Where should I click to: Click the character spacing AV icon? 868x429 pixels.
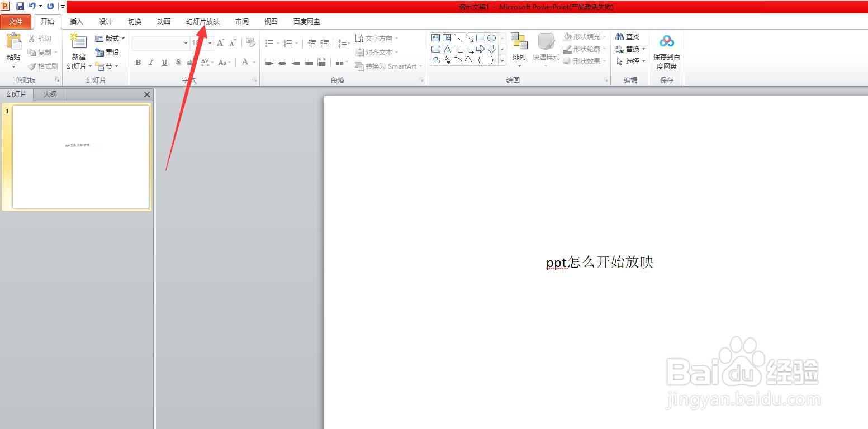(x=205, y=63)
